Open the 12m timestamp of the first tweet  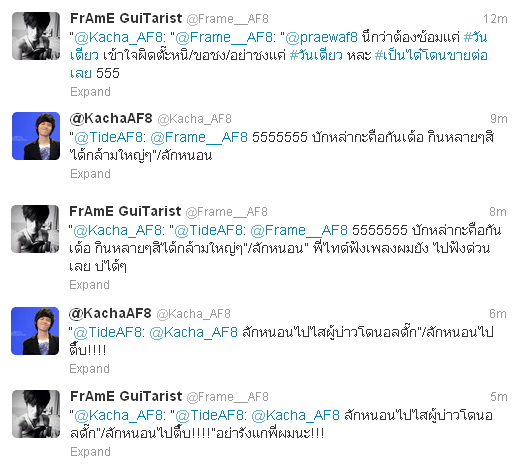pyautogui.click(x=495, y=19)
